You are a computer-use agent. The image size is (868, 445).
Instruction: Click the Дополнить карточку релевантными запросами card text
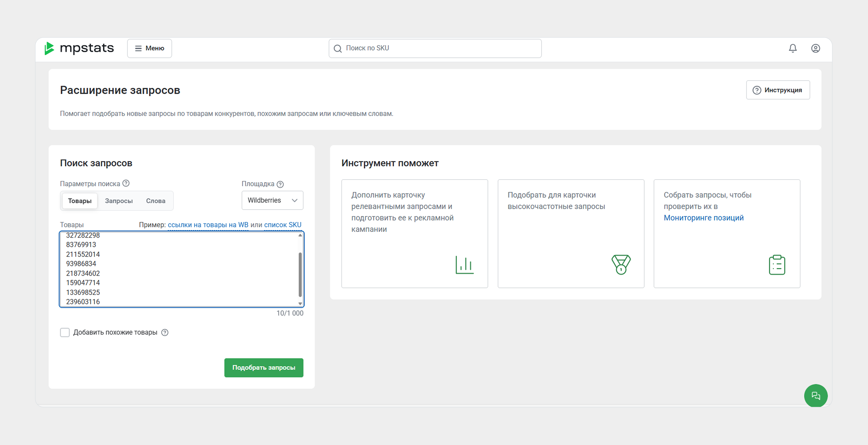[x=402, y=212]
